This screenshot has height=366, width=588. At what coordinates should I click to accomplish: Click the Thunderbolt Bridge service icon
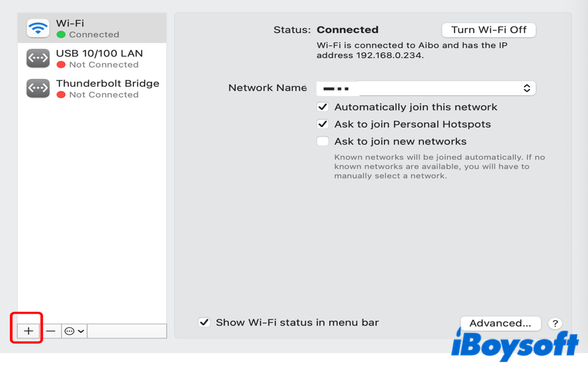point(38,88)
